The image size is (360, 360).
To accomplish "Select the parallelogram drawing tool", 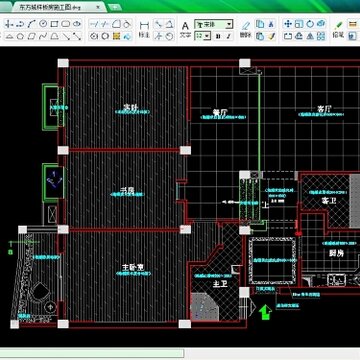I will pos(32,36).
